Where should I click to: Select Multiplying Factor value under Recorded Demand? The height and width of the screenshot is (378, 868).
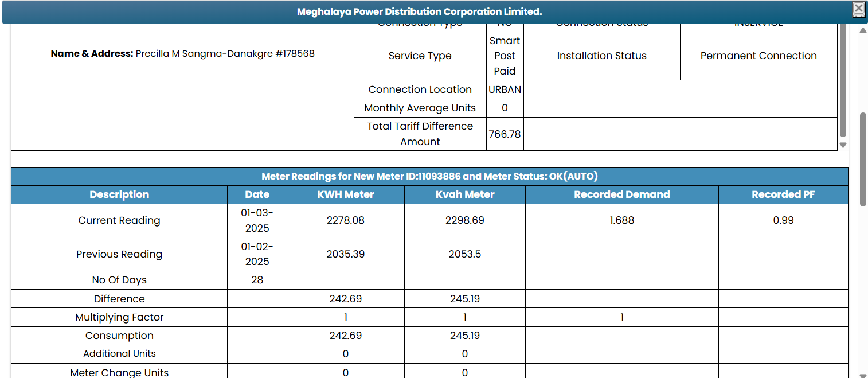click(622, 317)
